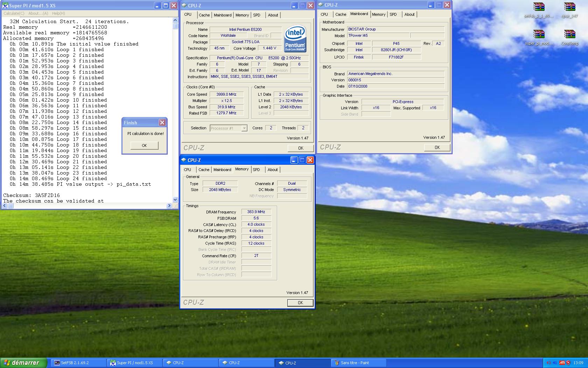Open the Start menu (démarrer)
588x368 pixels.
[x=23, y=363]
